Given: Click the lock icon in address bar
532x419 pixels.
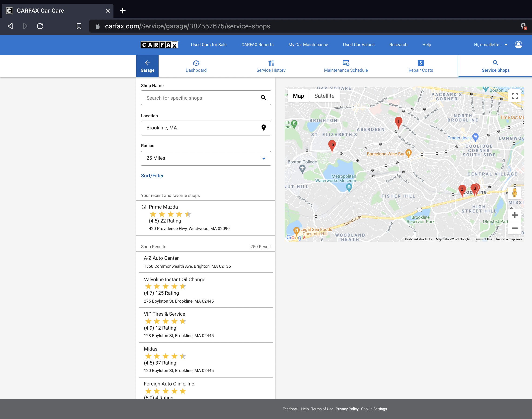Looking at the screenshot, I should pyautogui.click(x=97, y=26).
